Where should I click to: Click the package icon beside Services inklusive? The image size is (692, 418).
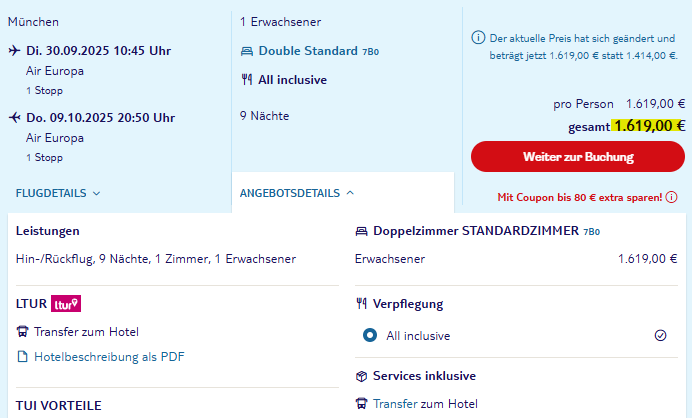(361, 376)
